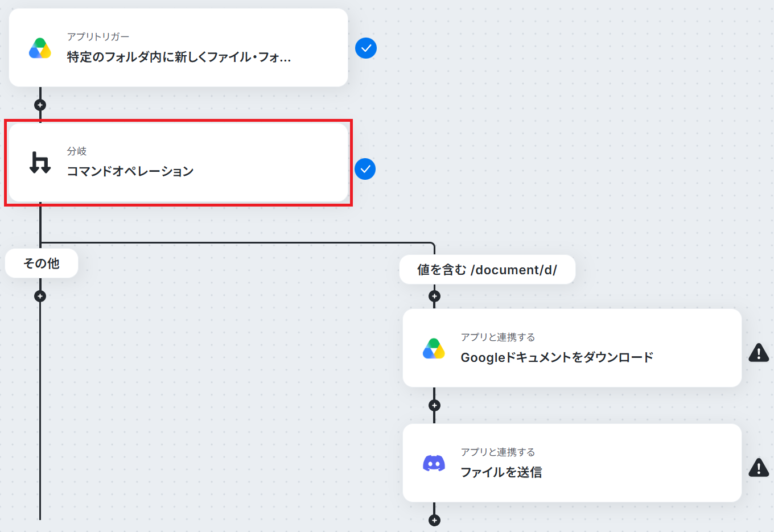Image resolution: width=774 pixels, height=532 pixels.
Task: Add a step under the その他 branch label
Action: (x=40, y=296)
